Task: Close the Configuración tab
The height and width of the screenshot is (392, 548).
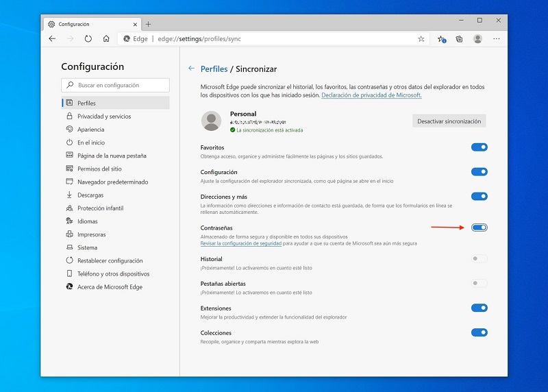Action: (x=135, y=25)
